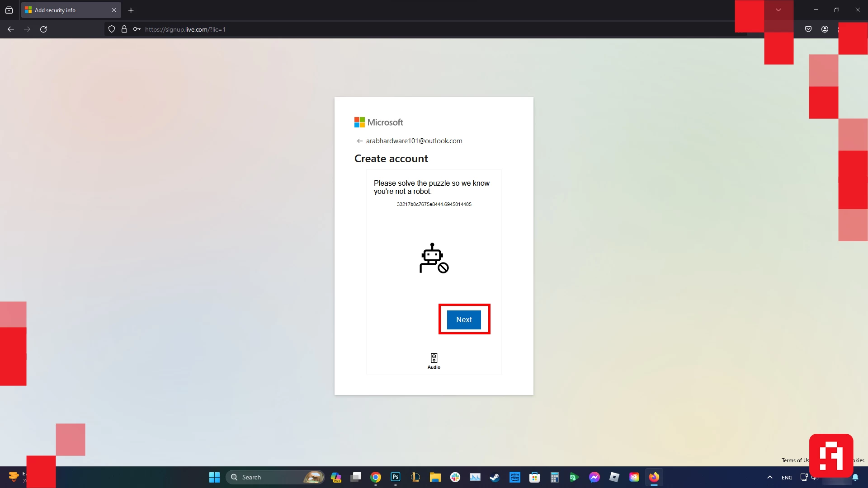
Task: Open a new browser tab
Action: pyautogui.click(x=131, y=10)
